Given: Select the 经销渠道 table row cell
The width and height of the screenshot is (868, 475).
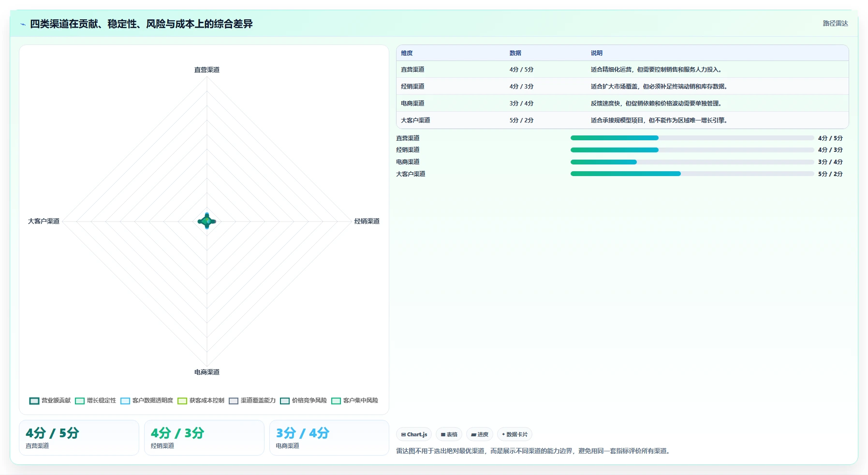Looking at the screenshot, I should tap(412, 87).
